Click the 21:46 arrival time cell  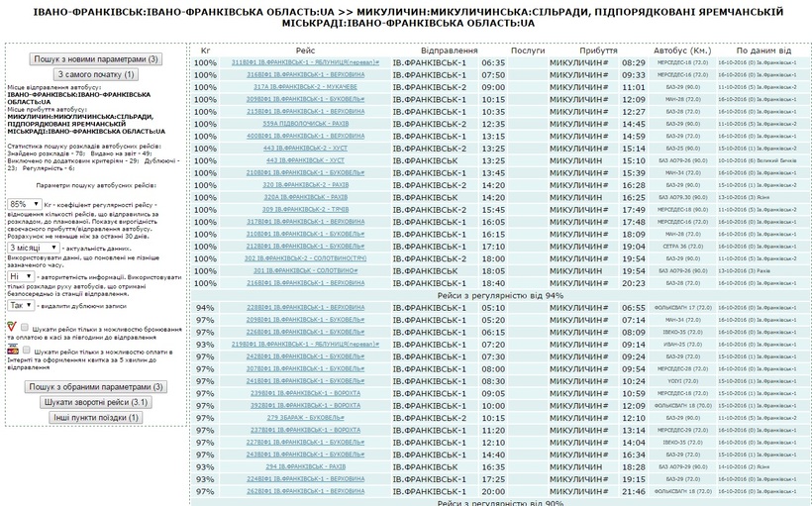point(634,491)
